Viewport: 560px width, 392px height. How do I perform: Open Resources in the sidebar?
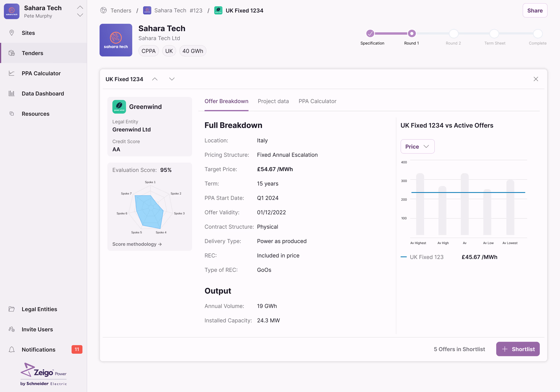tap(43, 114)
